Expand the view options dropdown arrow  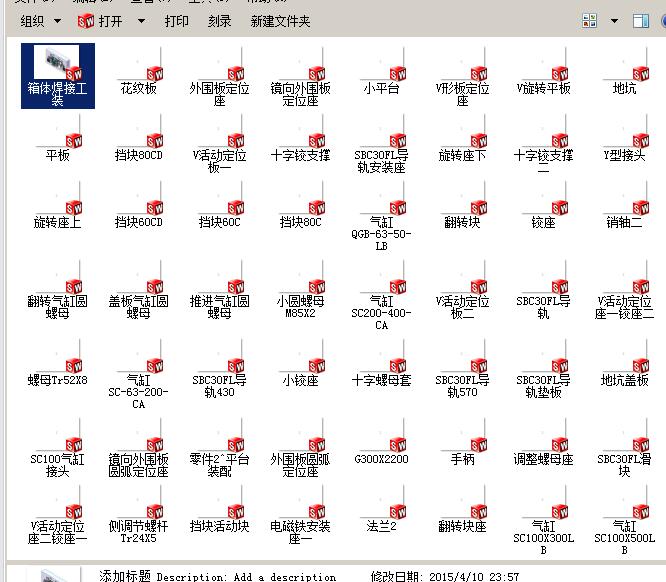click(614, 20)
